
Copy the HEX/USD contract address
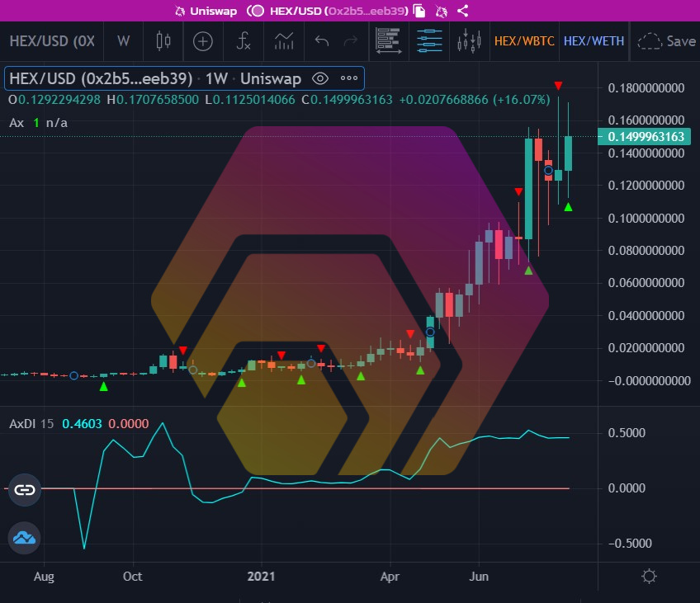click(419, 11)
